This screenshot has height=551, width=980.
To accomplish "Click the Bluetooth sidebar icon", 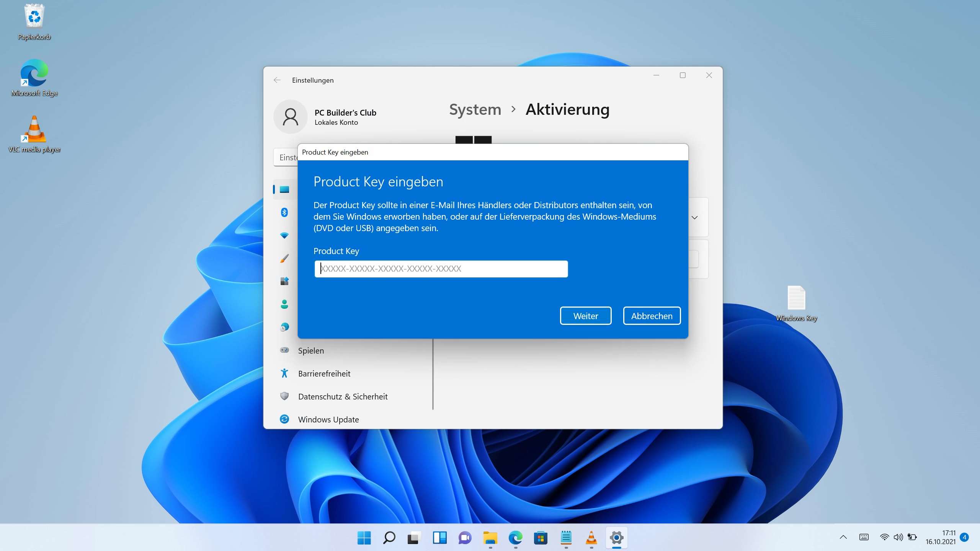I will point(284,212).
